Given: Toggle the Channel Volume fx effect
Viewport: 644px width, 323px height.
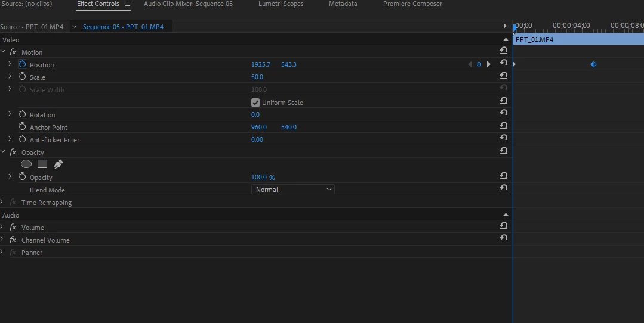Looking at the screenshot, I should click(x=13, y=240).
